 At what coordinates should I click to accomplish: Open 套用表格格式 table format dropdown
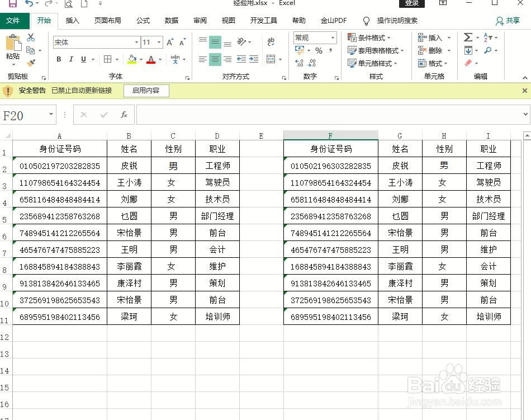click(x=376, y=50)
